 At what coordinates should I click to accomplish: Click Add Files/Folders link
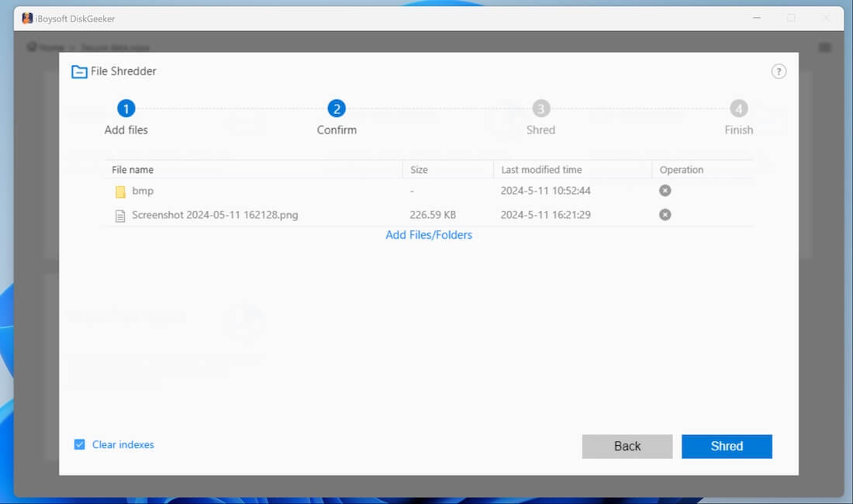tap(429, 235)
